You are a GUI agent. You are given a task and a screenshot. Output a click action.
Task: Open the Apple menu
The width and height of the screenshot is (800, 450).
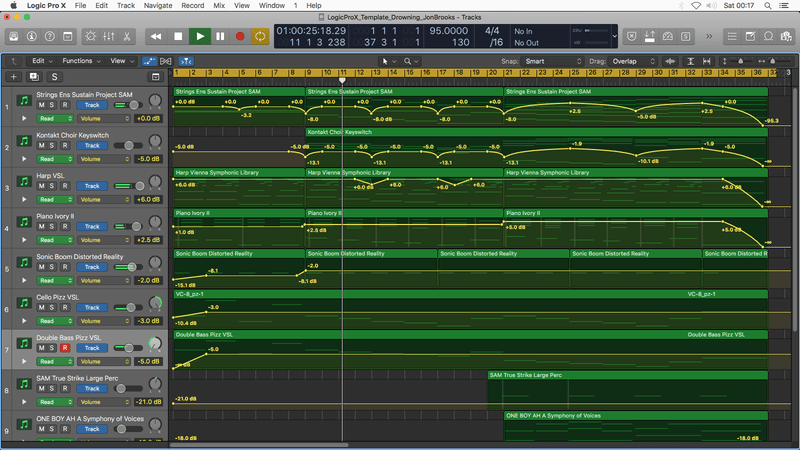pos(14,5)
